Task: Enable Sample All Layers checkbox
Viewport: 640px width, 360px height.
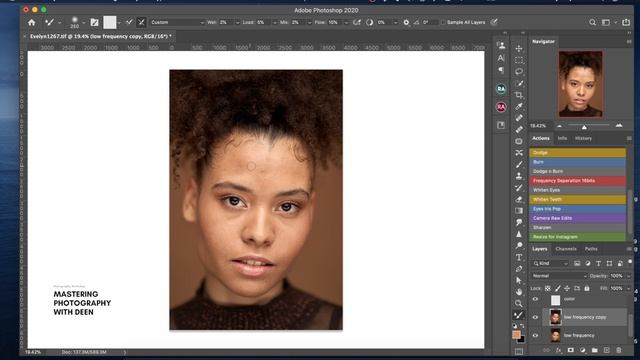Action: coord(443,22)
